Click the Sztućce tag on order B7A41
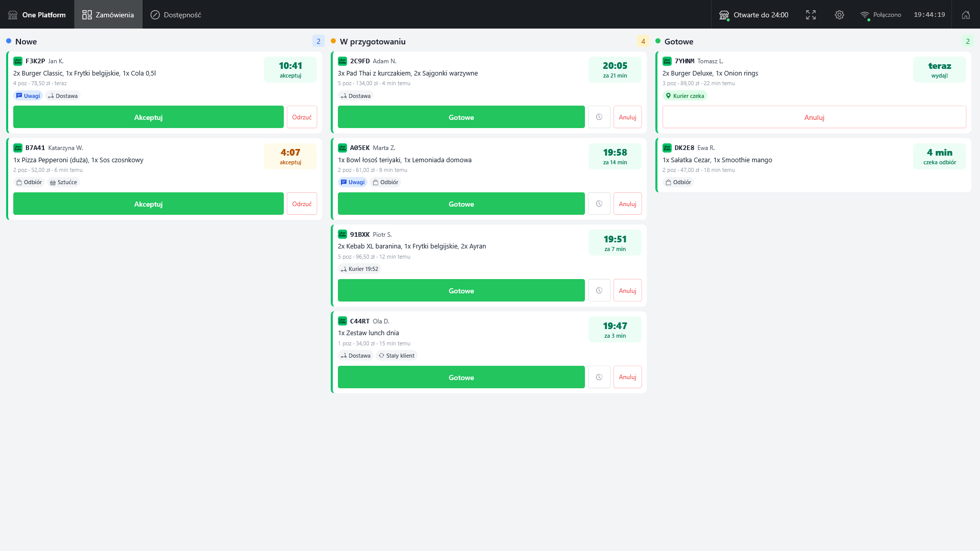 pos(63,182)
